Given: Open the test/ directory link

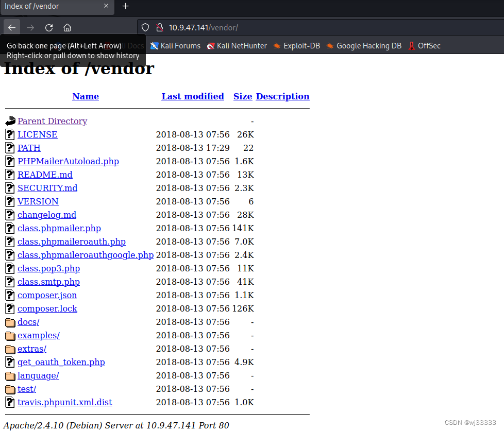Looking at the screenshot, I should pyautogui.click(x=27, y=389).
